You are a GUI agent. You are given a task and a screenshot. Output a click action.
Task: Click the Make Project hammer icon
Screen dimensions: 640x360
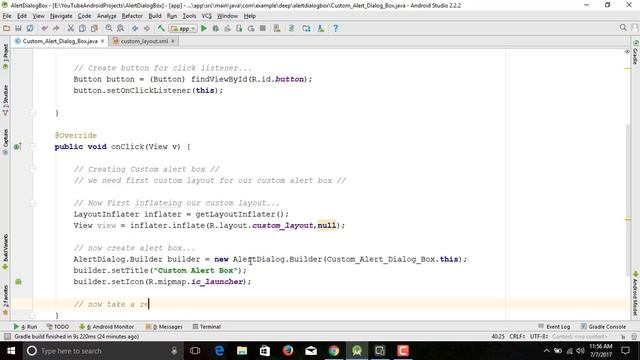pyautogui.click(x=161, y=28)
